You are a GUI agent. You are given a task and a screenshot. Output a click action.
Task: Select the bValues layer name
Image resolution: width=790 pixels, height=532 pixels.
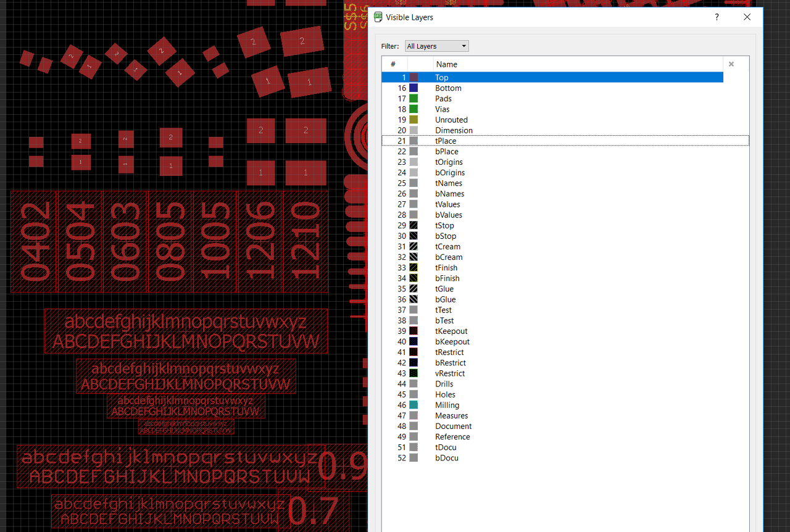pyautogui.click(x=449, y=215)
